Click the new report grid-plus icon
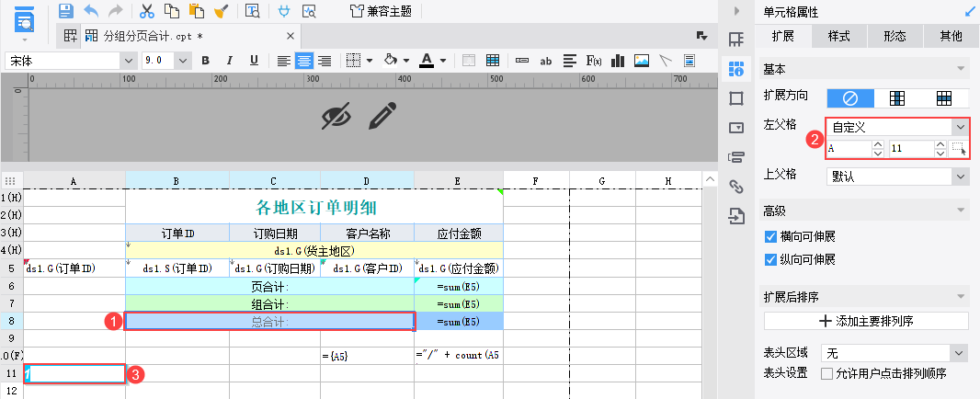Image resolution: width=980 pixels, height=399 pixels. (70, 36)
